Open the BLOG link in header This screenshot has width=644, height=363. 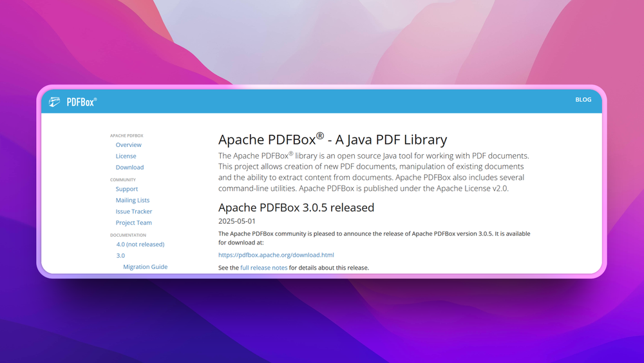pos(583,99)
